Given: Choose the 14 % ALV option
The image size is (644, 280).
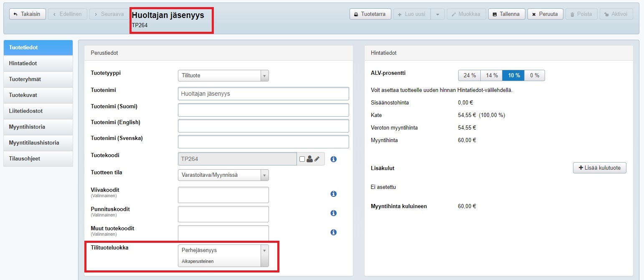Looking at the screenshot, I should [491, 76].
